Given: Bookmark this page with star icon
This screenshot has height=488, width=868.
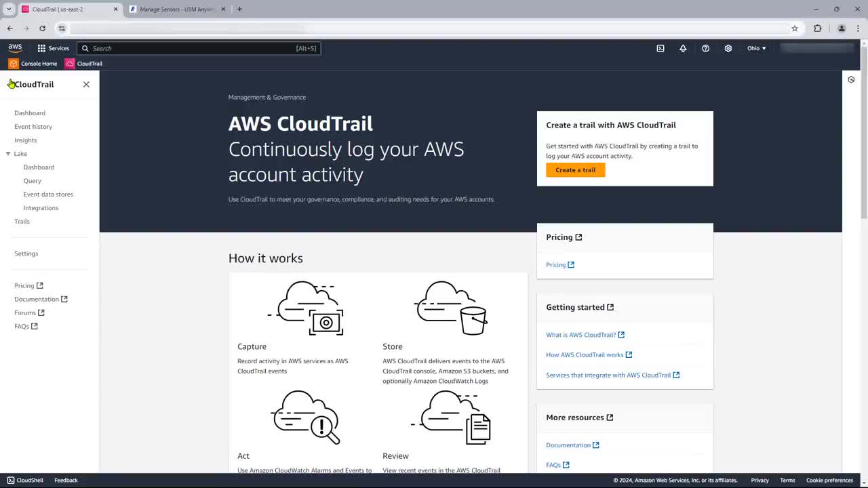Looking at the screenshot, I should (795, 28).
